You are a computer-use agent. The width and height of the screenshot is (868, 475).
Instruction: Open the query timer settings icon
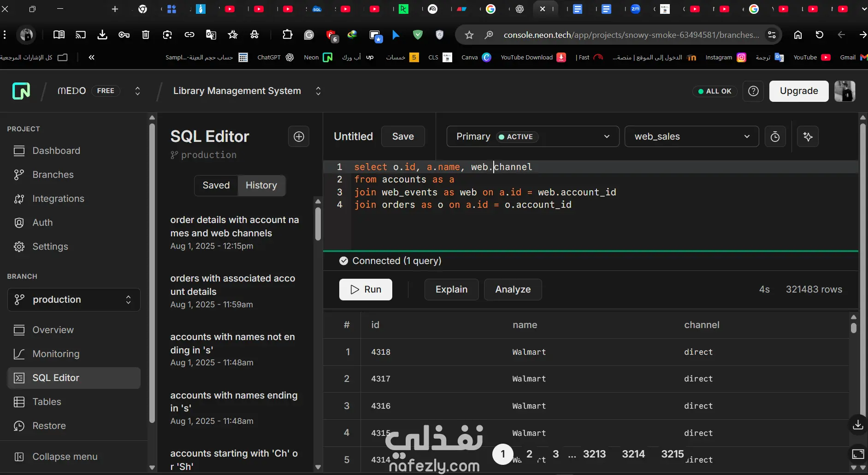coord(775,136)
